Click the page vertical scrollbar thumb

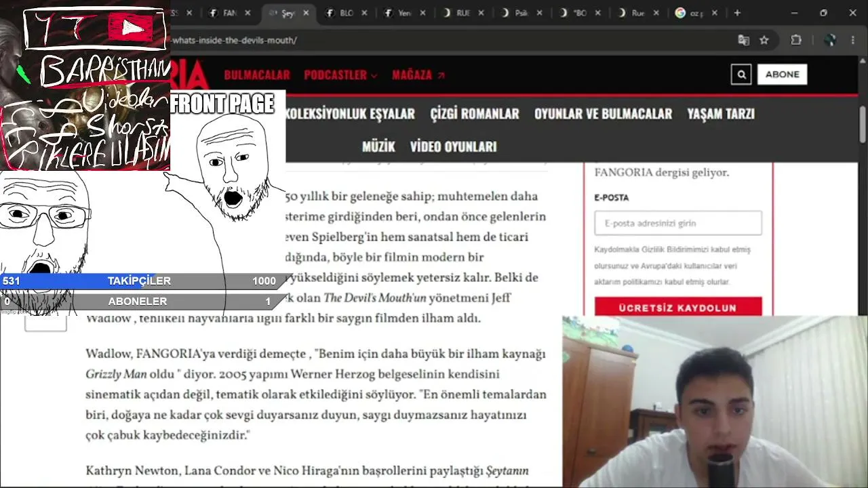pyautogui.click(x=863, y=124)
